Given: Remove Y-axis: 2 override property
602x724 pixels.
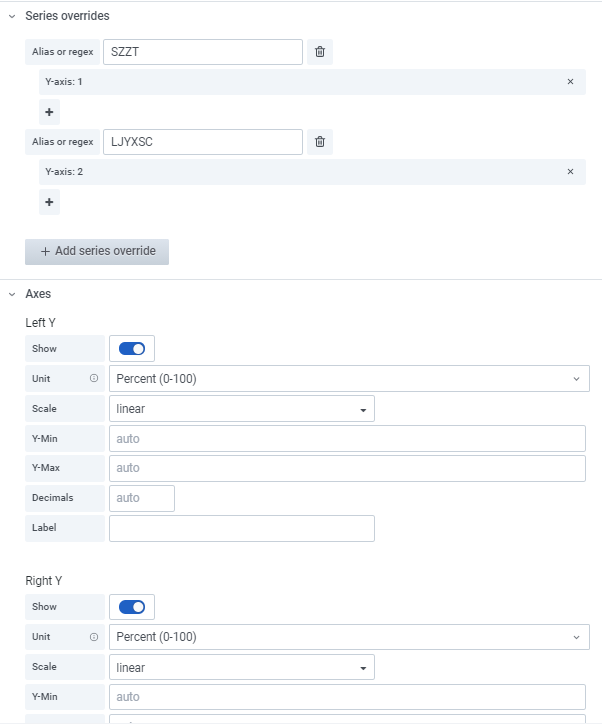Looking at the screenshot, I should (570, 172).
